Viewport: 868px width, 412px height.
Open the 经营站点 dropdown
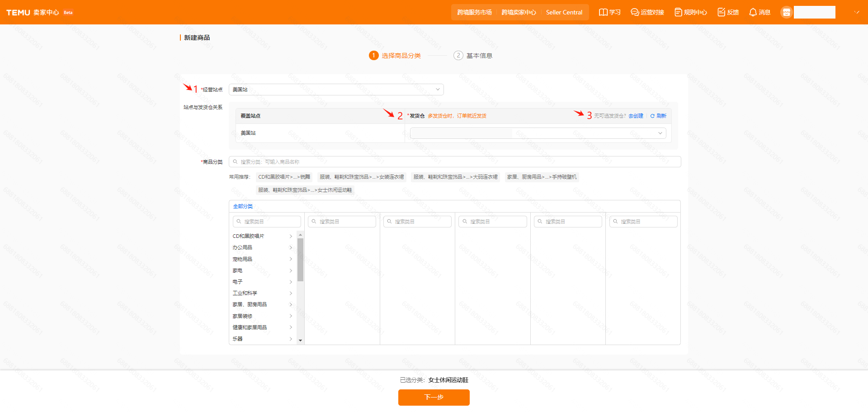(x=336, y=90)
